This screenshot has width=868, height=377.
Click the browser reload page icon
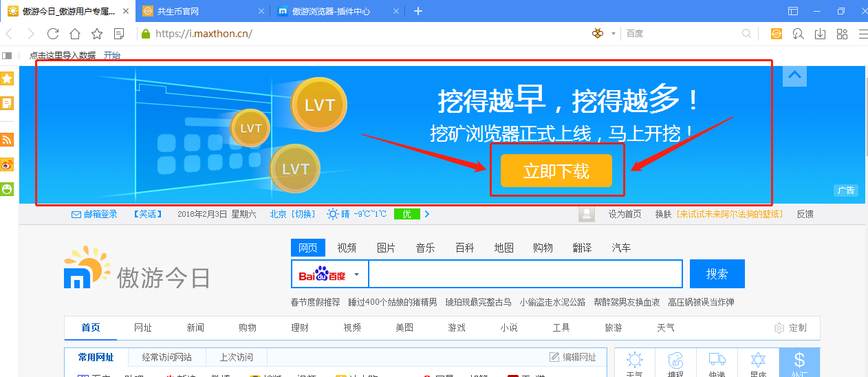pos(53,34)
